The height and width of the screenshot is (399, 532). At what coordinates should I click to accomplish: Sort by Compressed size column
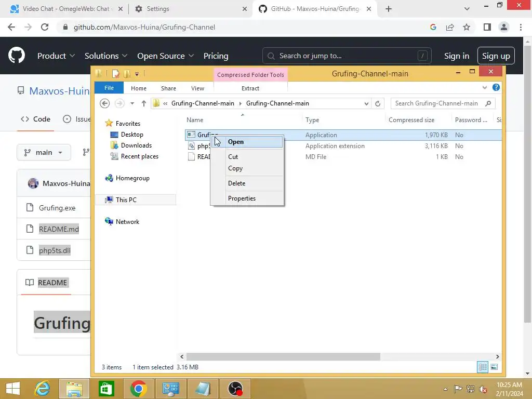[x=411, y=120]
